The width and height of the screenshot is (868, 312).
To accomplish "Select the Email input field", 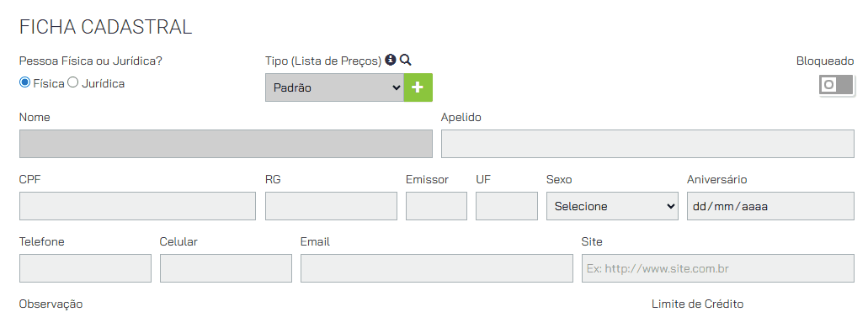I will point(437,268).
